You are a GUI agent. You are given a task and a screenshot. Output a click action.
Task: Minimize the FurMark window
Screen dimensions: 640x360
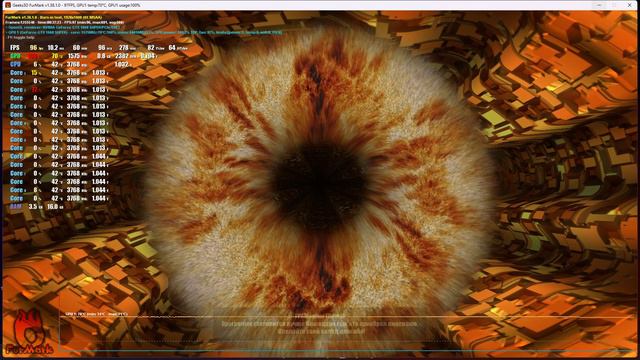tap(599, 5)
